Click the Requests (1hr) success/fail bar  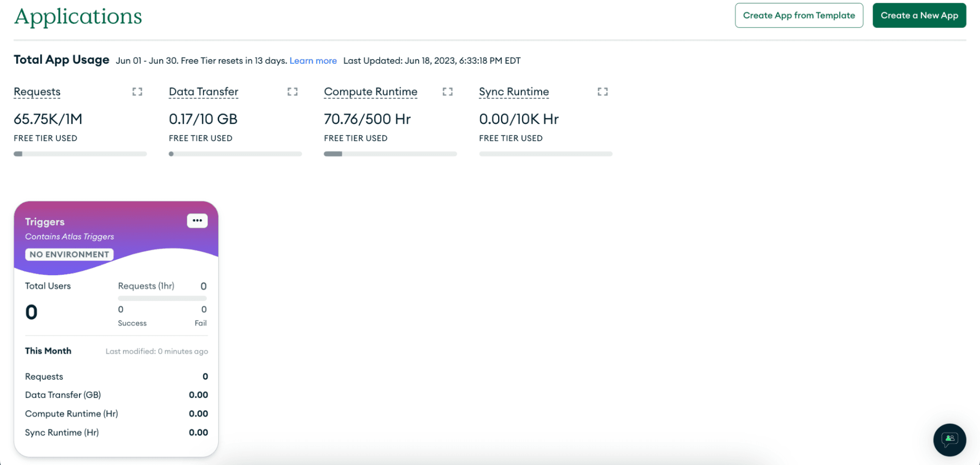(162, 298)
